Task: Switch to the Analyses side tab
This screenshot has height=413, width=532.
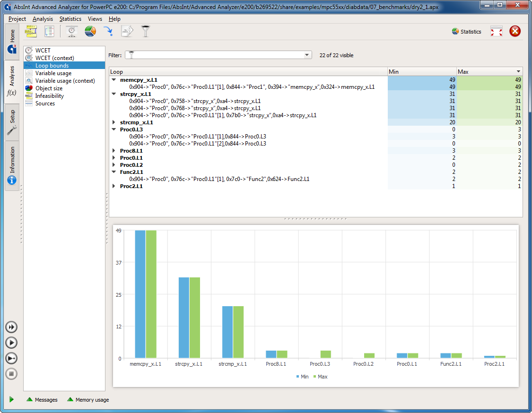Action: coord(12,82)
